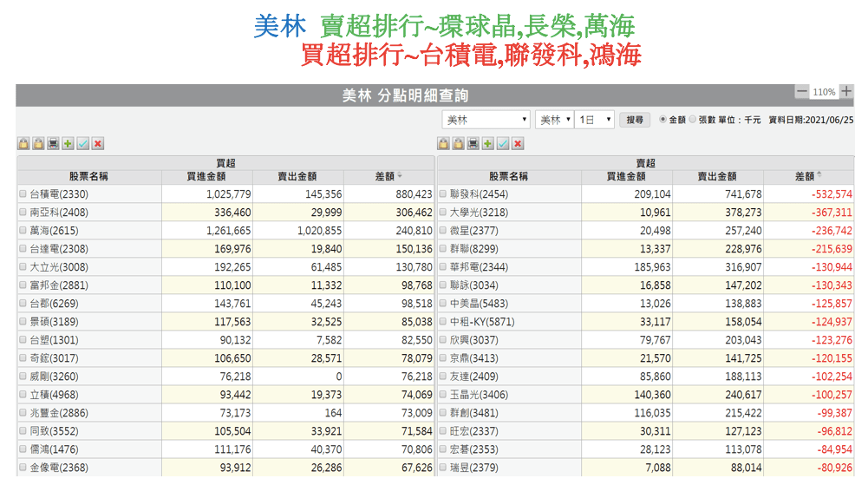Click the print icon above the 賣超 table
This screenshot has height=498, width=868.
[x=473, y=143]
